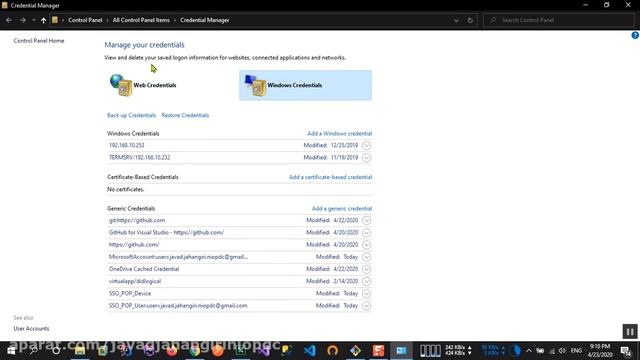
Task: Select the Credential Manager taskbar button
Action: (402, 351)
